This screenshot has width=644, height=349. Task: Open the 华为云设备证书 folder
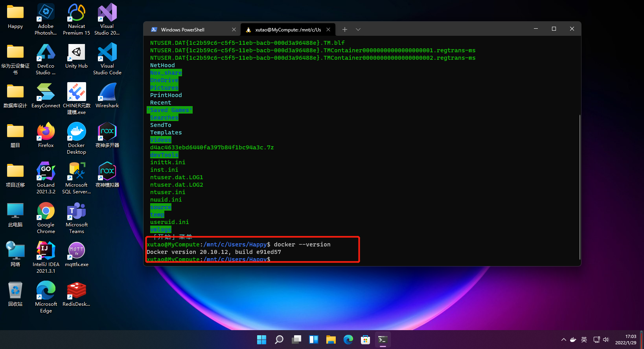[15, 59]
